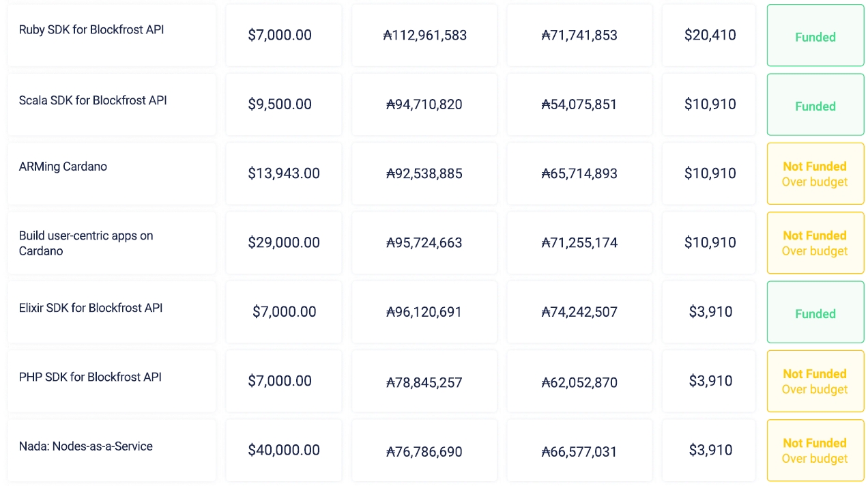Select Build user-centric apps on Cardano

click(x=86, y=243)
